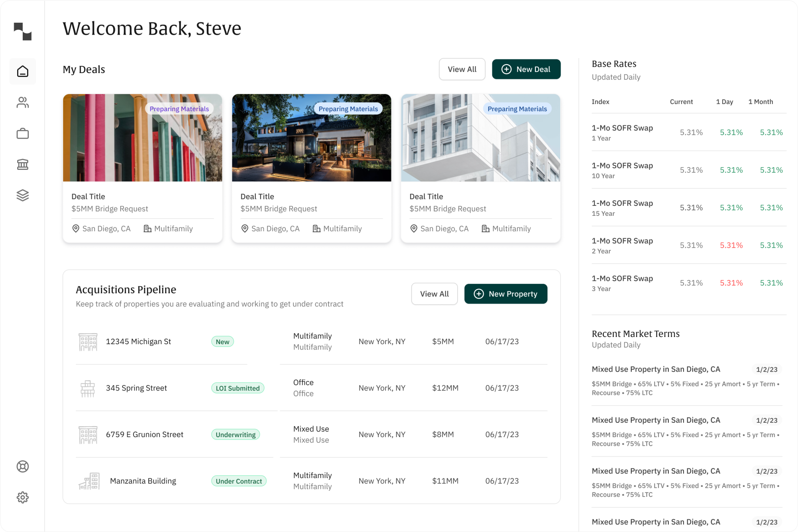This screenshot has height=532, width=798.
Task: Open 12345 Michigan St property
Action: 138,342
